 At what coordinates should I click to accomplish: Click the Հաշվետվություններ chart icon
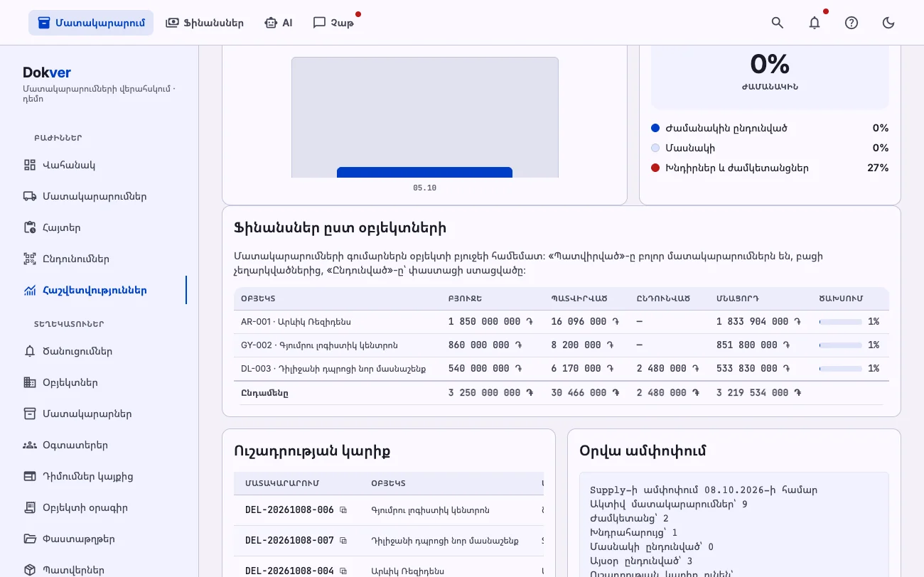tap(29, 290)
